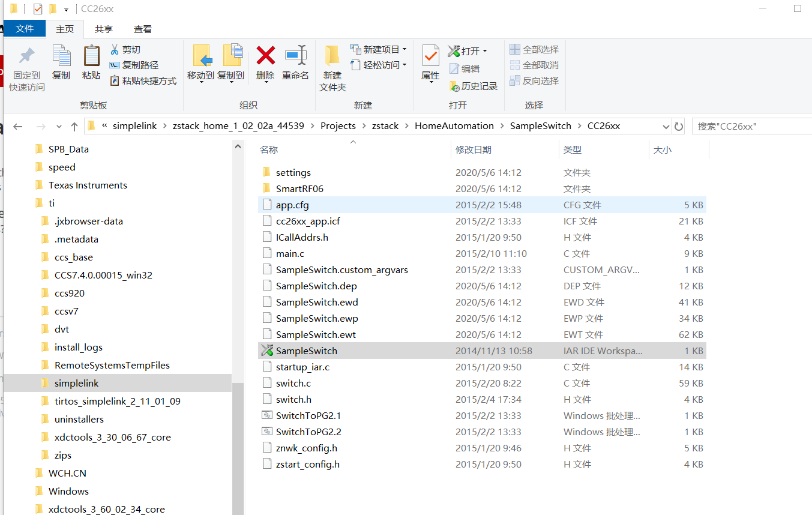Click Select All (全部选择) option
Image resolution: width=812 pixels, height=515 pixels.
[x=534, y=49]
